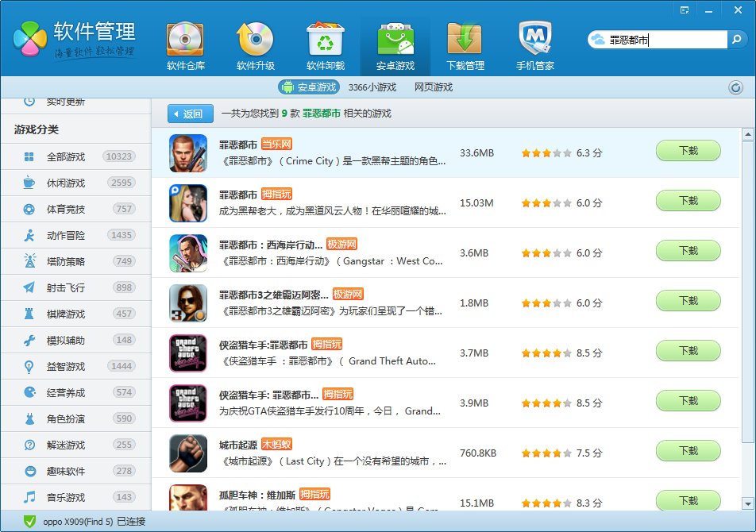Download 罪恶都市3之雄霸迈阿密 game
Viewport: 756px width, 532px height.
click(x=688, y=301)
